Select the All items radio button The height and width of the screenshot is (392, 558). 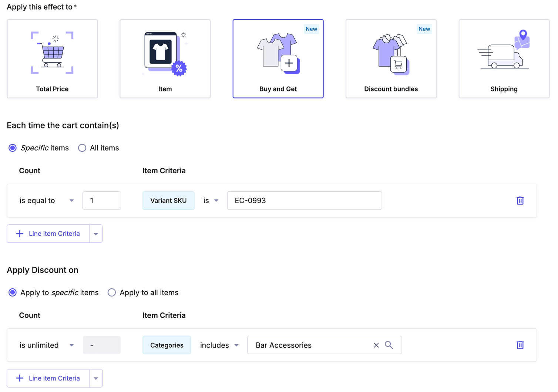point(82,148)
